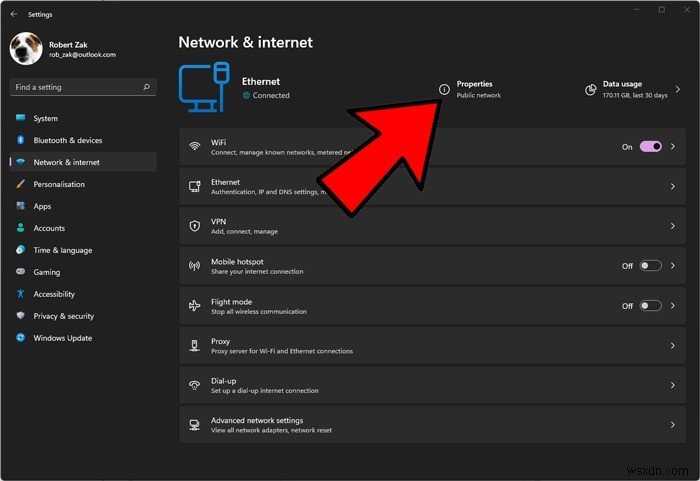
Task: Expand the Data usage chevron
Action: pos(678,89)
